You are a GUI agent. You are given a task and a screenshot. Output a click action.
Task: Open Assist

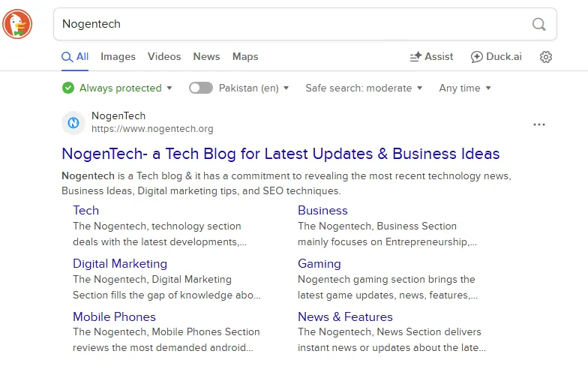click(431, 57)
